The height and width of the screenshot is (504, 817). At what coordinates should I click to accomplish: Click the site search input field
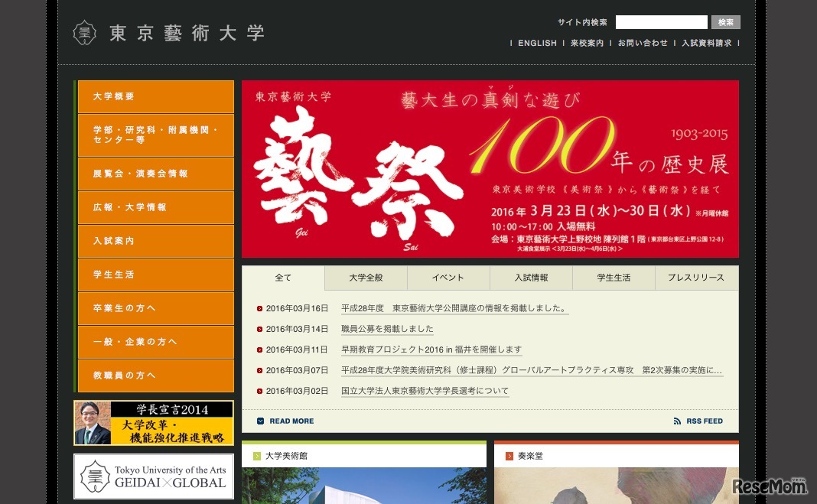point(661,22)
